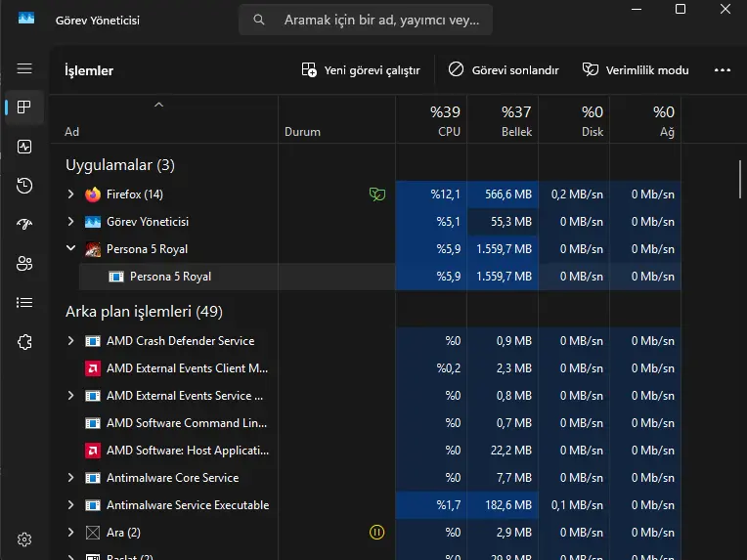The image size is (747, 560).
Task: Sort by Disk column header
Action: (x=574, y=120)
